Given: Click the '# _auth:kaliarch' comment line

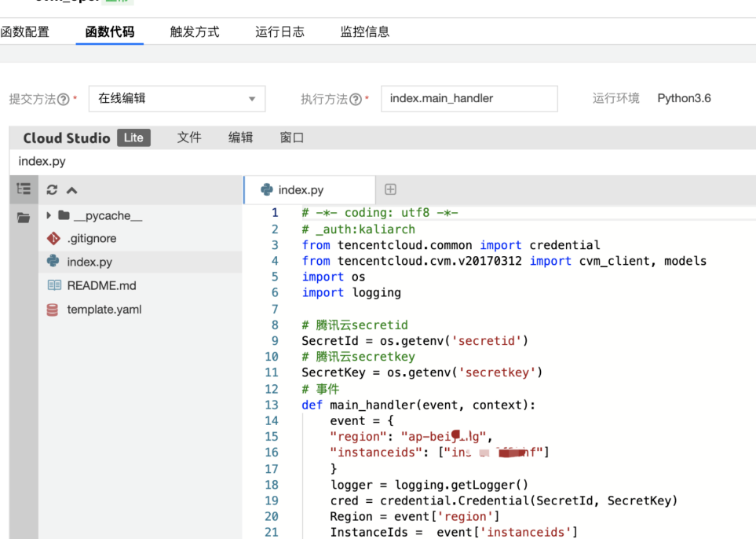Looking at the screenshot, I should pyautogui.click(x=358, y=229).
